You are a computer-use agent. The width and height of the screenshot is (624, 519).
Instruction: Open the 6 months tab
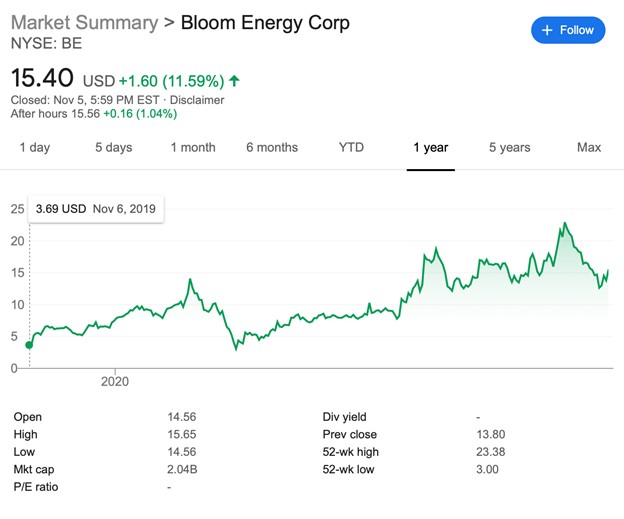click(x=272, y=147)
